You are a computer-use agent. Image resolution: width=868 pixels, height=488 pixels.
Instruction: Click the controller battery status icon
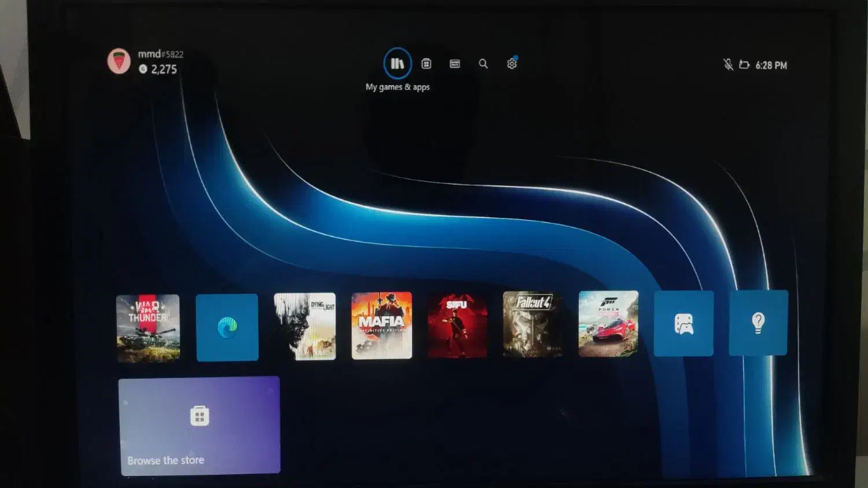coord(744,65)
